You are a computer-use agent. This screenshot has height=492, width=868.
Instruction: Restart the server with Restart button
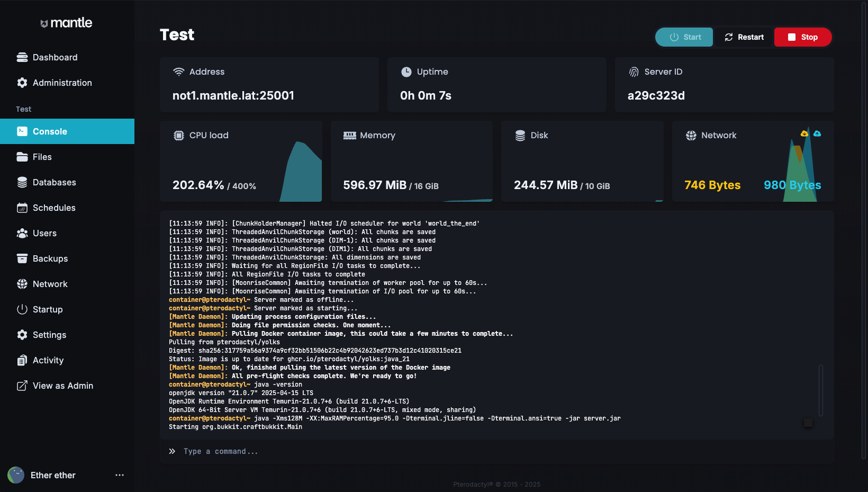coord(744,37)
